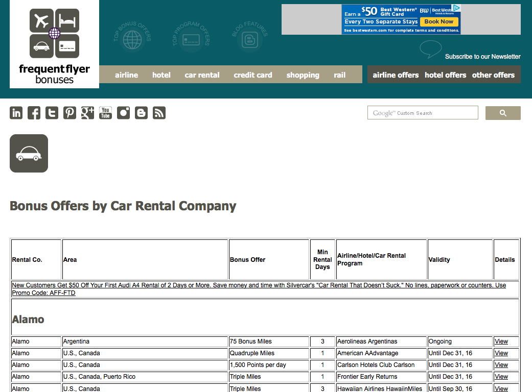Select the car rental menu item
The image size is (532, 392).
pos(202,75)
